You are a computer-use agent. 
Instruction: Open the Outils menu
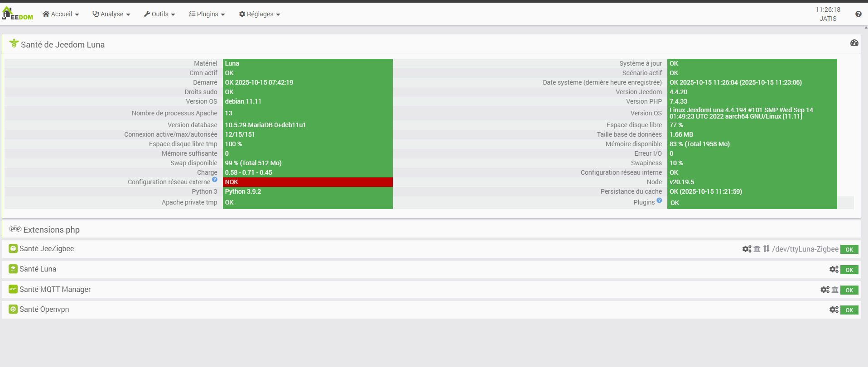coord(159,14)
